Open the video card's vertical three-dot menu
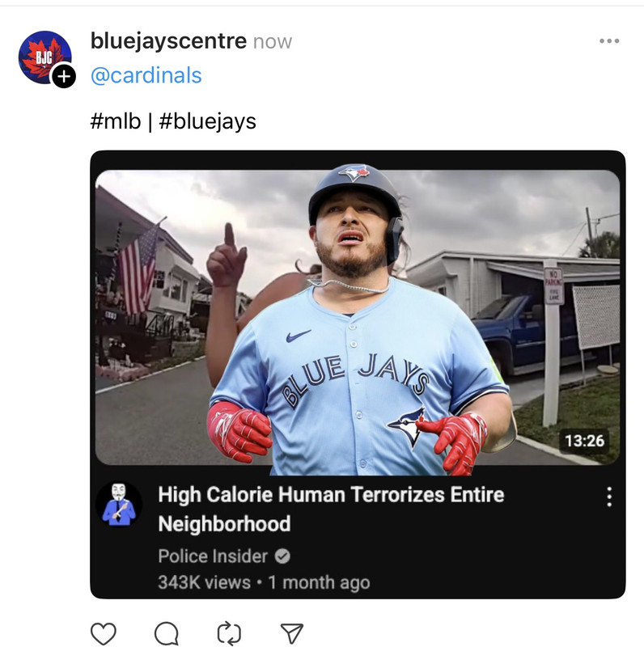 click(x=609, y=497)
